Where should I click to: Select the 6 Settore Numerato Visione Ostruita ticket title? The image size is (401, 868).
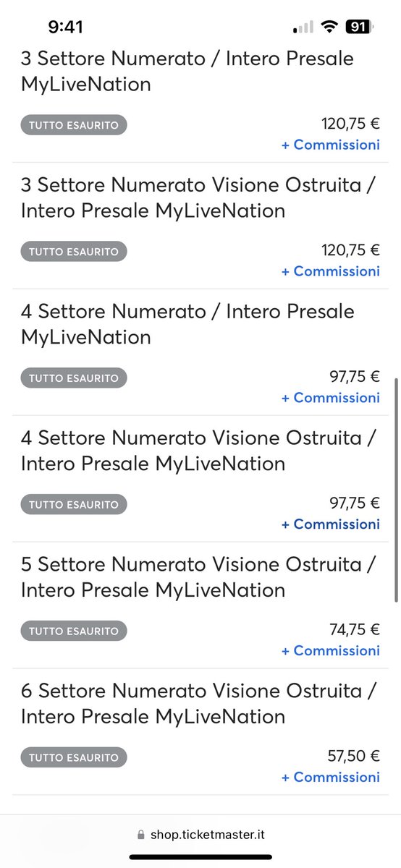point(199,704)
